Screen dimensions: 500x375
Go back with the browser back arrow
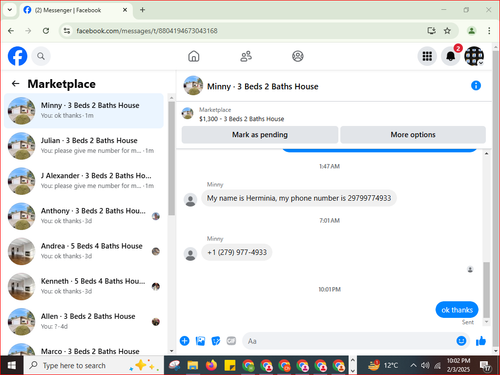(x=11, y=31)
